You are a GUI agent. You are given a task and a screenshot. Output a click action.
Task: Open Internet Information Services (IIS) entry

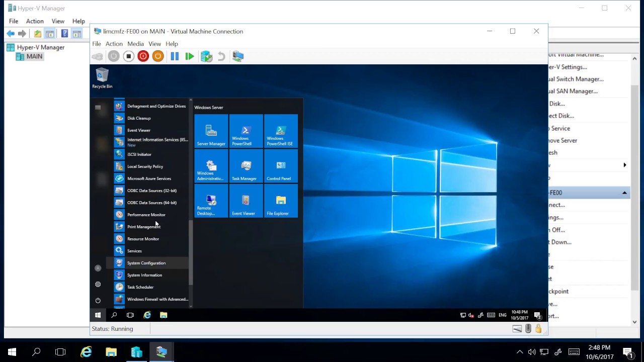pyautogui.click(x=150, y=142)
